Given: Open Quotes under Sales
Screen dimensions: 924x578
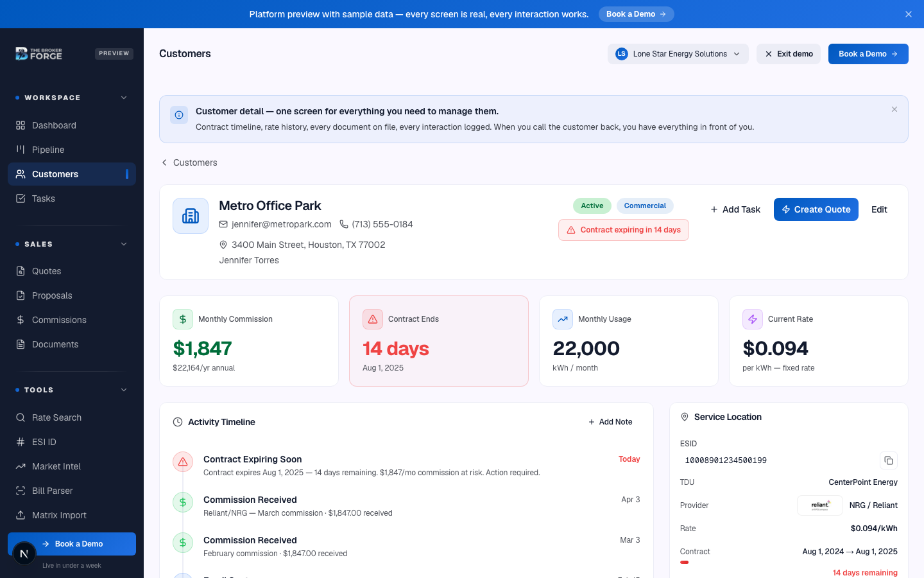Looking at the screenshot, I should click(x=72, y=271).
